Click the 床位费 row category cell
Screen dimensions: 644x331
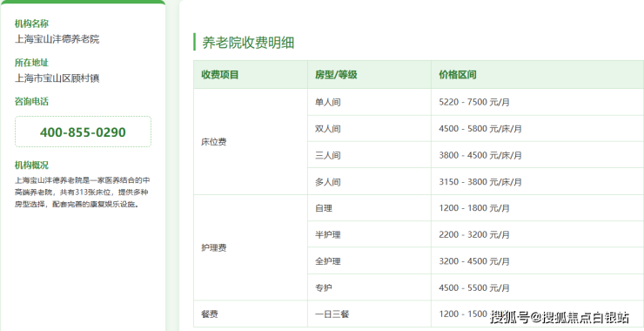tap(251, 142)
